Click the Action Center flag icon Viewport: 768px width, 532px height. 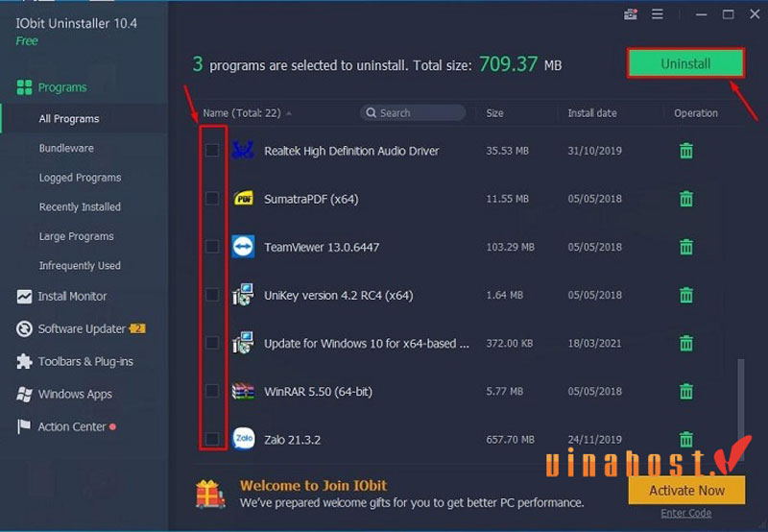(x=23, y=426)
